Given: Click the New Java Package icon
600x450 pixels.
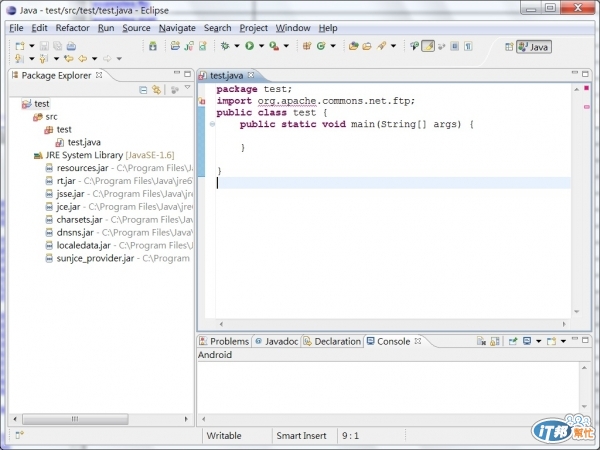Looking at the screenshot, I should pos(307,46).
